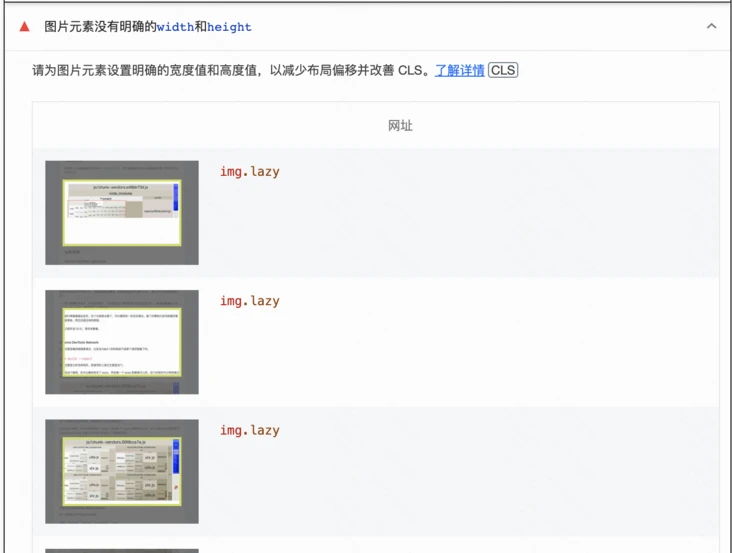Image resolution: width=732 pixels, height=553 pixels.
Task: Click the red triangle warning icon
Action: pos(25,27)
